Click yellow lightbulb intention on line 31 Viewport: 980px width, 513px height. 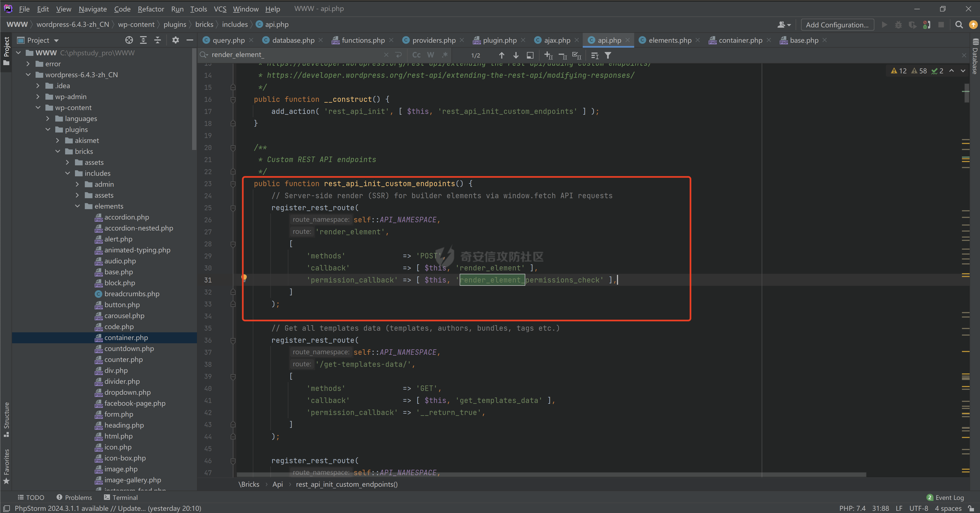tap(244, 278)
